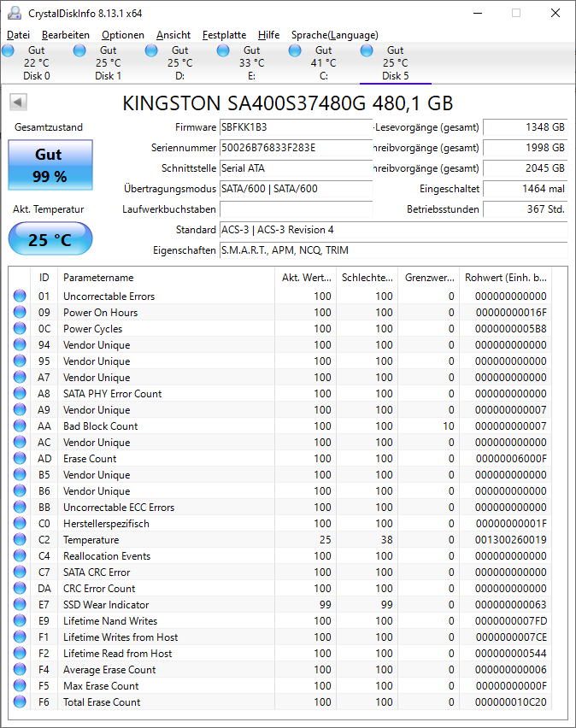
Task: Click status orb for Lifetime Read from Host
Action: point(20,654)
